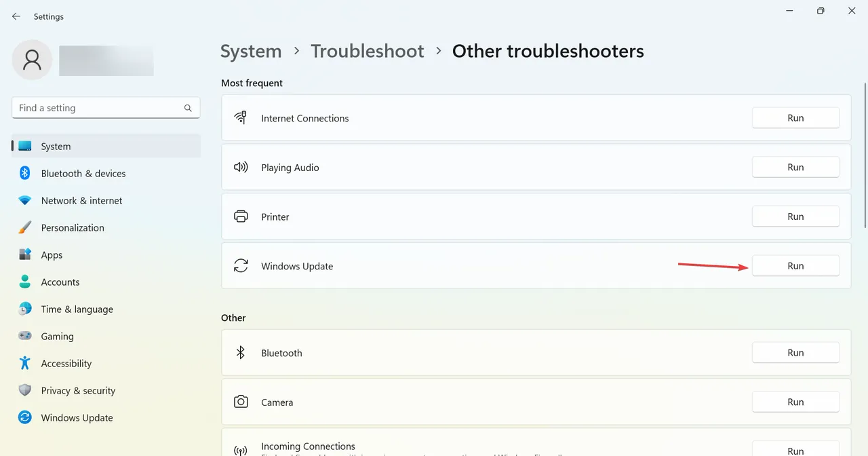
Task: Run the Playing Audio troubleshooter
Action: coord(795,168)
